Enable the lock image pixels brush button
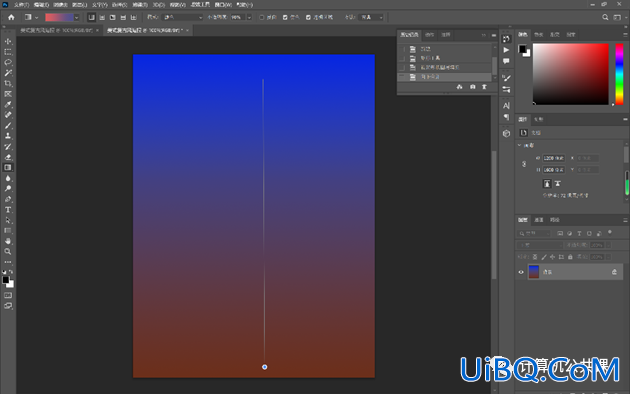 pos(544,257)
